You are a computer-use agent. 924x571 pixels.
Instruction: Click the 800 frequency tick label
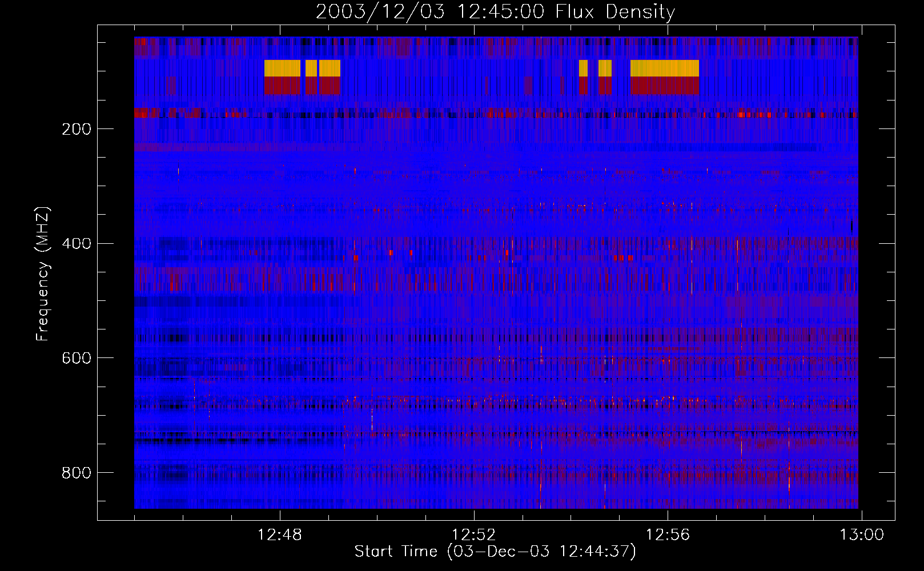click(77, 473)
